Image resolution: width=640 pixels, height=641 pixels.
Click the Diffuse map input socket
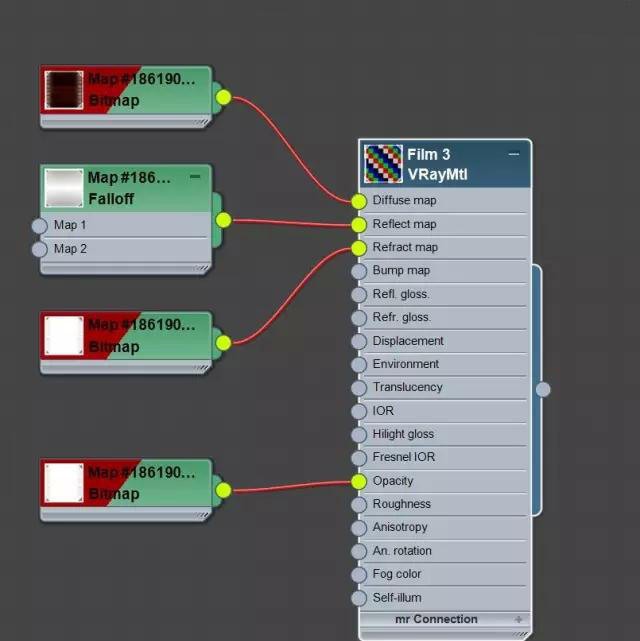(x=359, y=201)
